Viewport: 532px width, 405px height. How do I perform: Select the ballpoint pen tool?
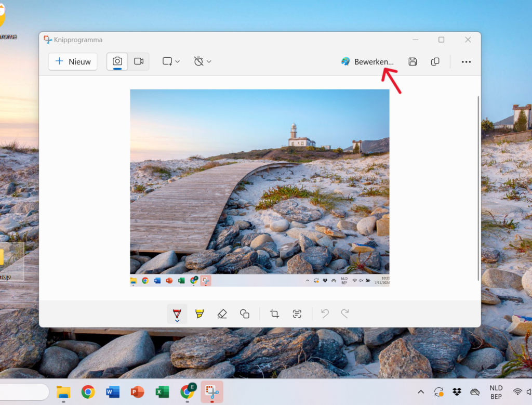coord(177,312)
